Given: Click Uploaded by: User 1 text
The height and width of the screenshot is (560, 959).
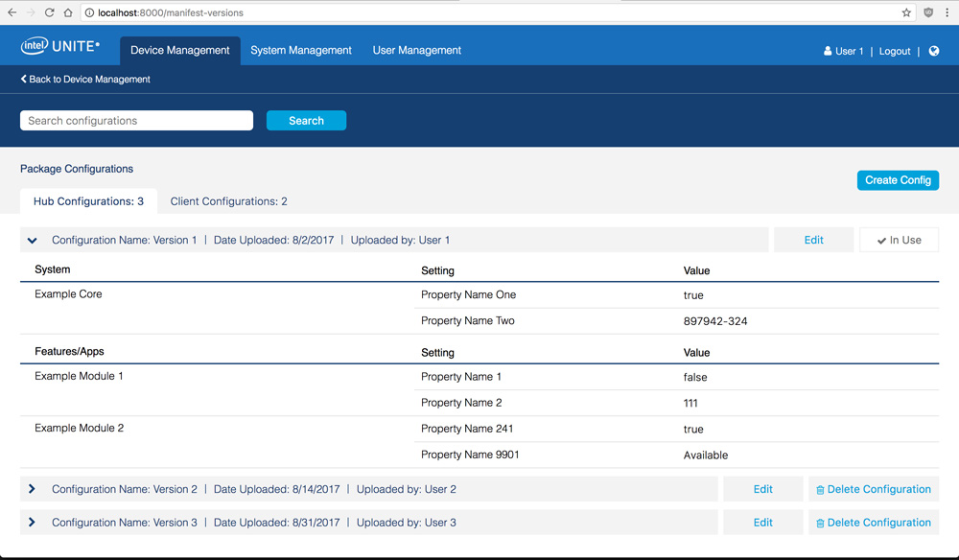Looking at the screenshot, I should pyautogui.click(x=400, y=240).
